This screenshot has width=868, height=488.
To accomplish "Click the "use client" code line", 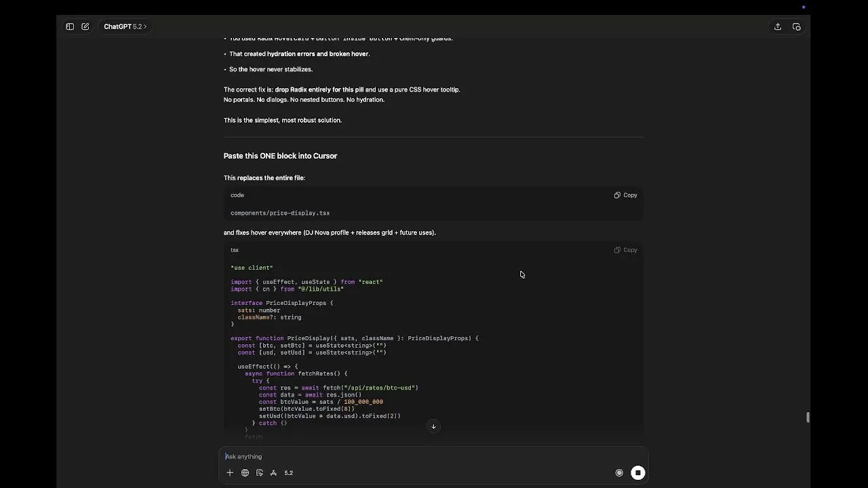I will pos(252,268).
